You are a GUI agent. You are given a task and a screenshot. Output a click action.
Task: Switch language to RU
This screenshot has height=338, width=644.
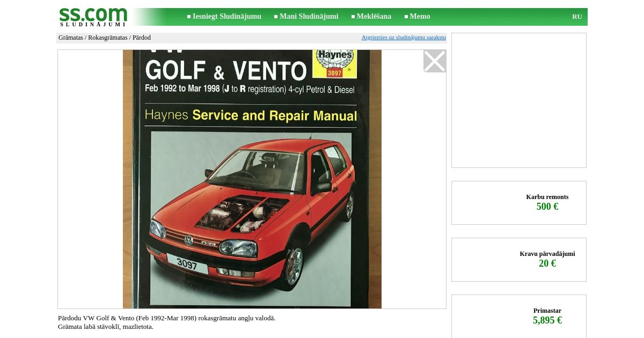(577, 17)
